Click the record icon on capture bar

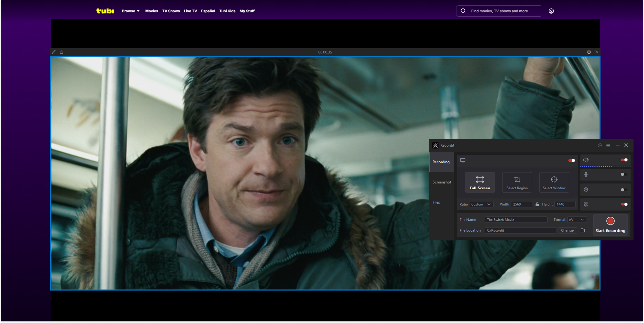589,52
